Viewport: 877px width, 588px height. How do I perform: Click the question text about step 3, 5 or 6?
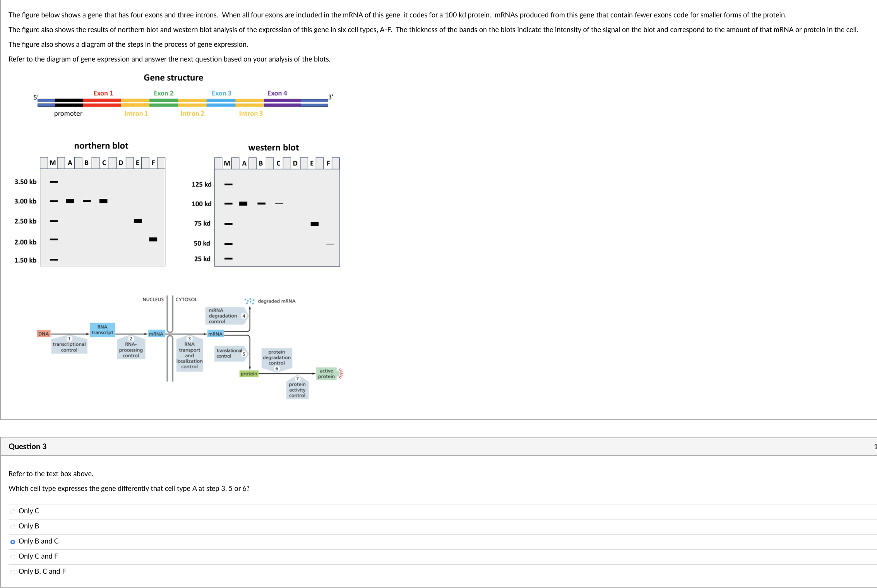pos(129,489)
